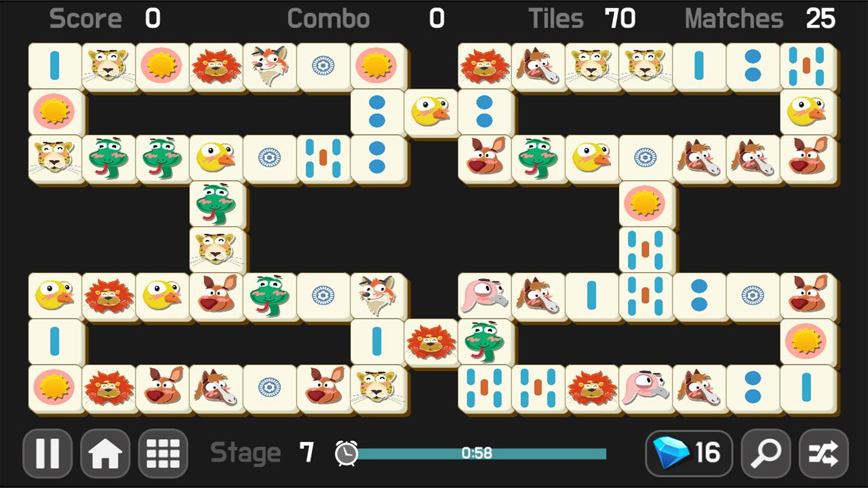This screenshot has height=488, width=868.
Task: Tap the bottom-right single blue bar tile
Action: click(x=807, y=388)
